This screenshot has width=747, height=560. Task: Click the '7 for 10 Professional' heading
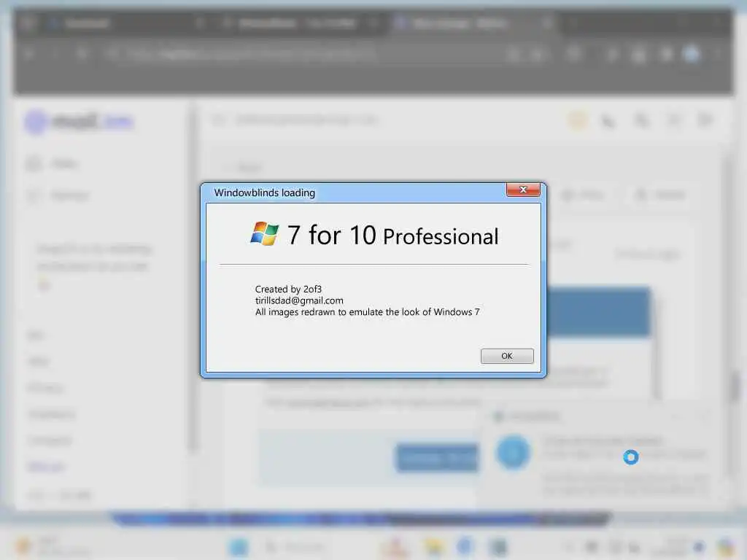393,236
